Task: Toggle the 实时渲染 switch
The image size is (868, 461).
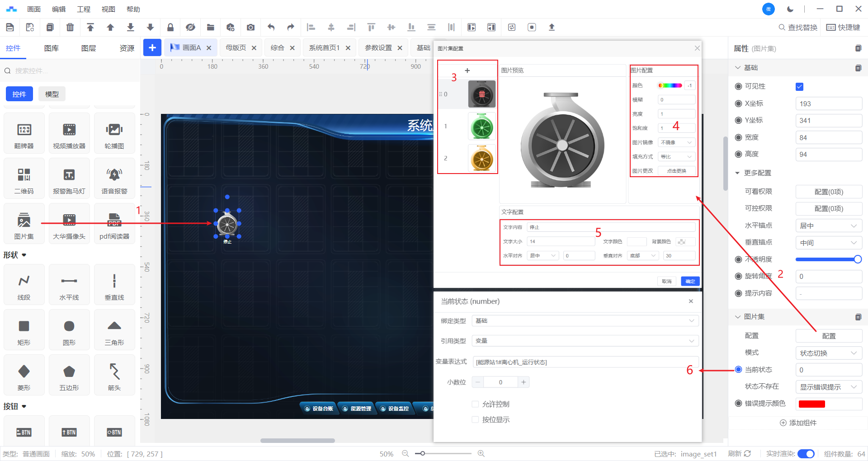Action: tap(806, 453)
